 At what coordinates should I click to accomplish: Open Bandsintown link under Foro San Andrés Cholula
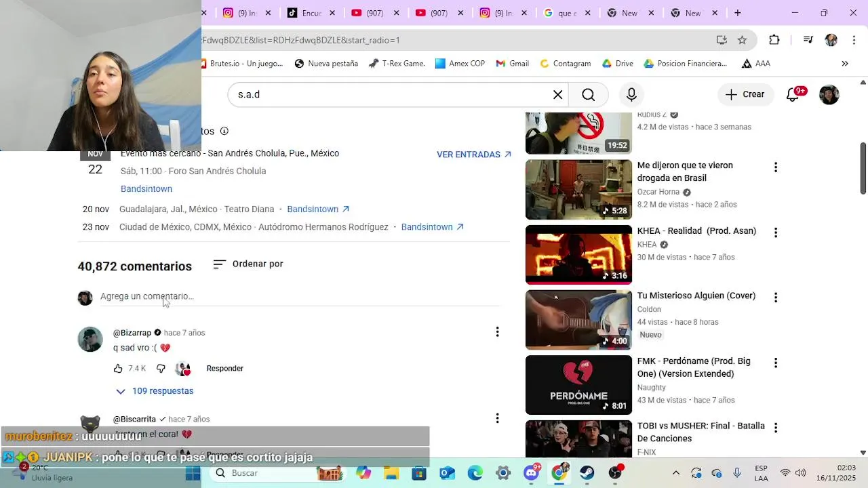tap(146, 189)
